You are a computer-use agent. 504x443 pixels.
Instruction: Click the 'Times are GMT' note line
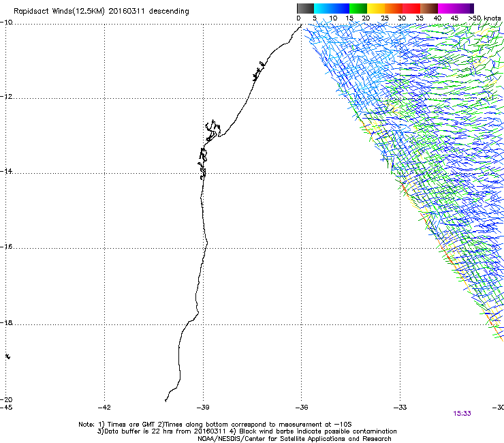(x=215, y=425)
